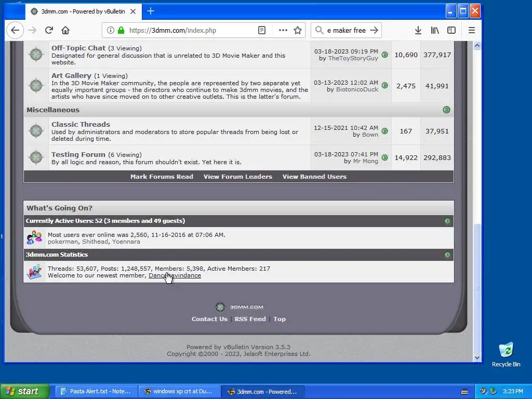View BiotonicoDuck's profile
This screenshot has height=399, width=532.
pyautogui.click(x=357, y=89)
